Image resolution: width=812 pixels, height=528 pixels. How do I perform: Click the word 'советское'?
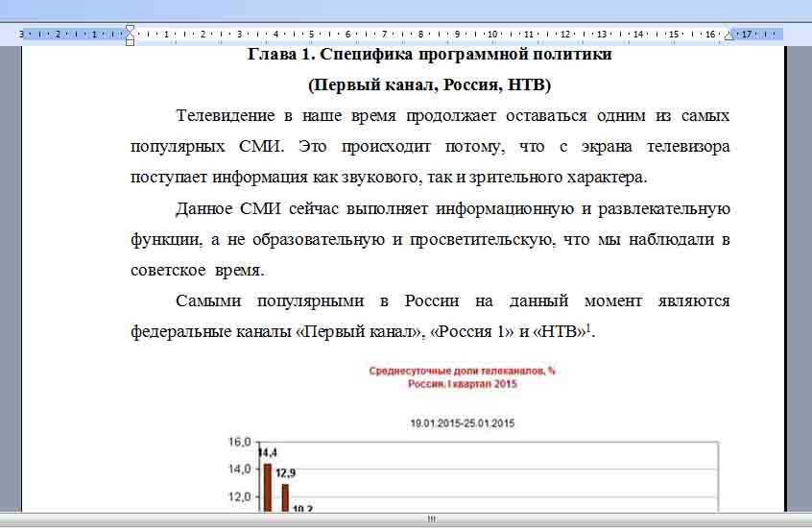point(168,271)
